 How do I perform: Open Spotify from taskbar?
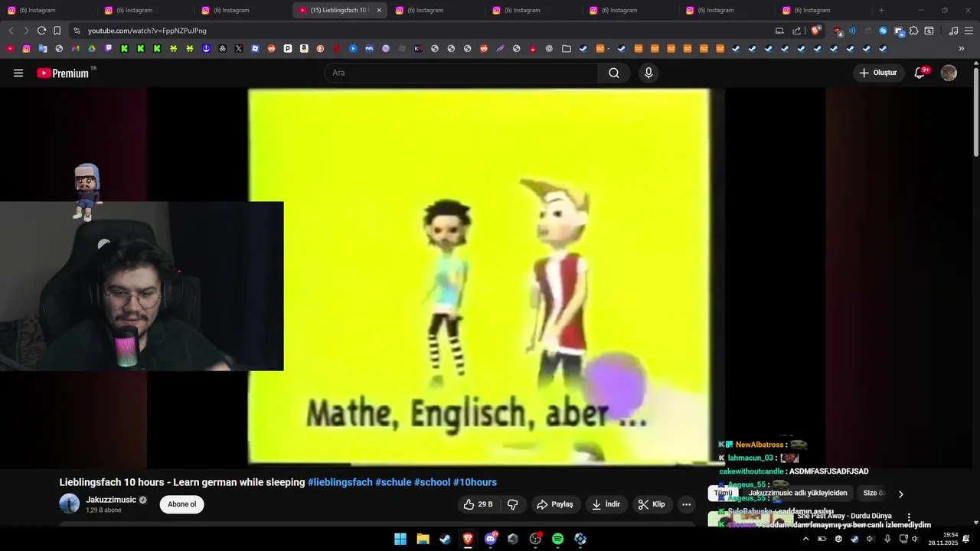557,539
